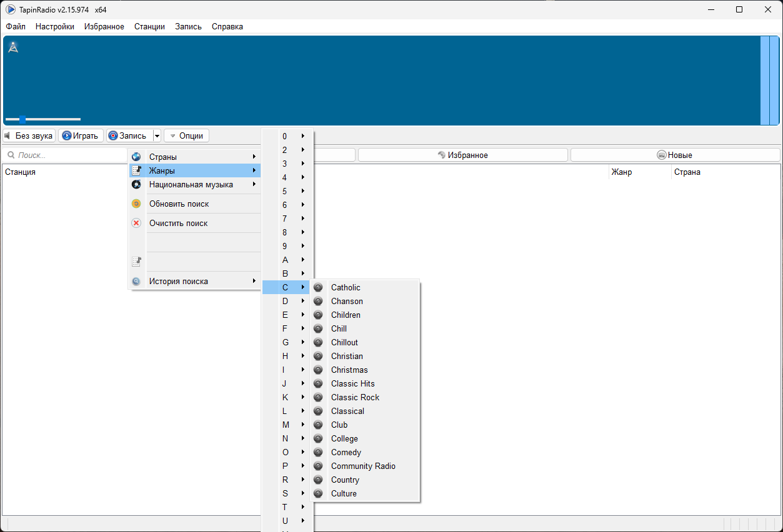Toggle the Без звука mute button

[x=29, y=135]
